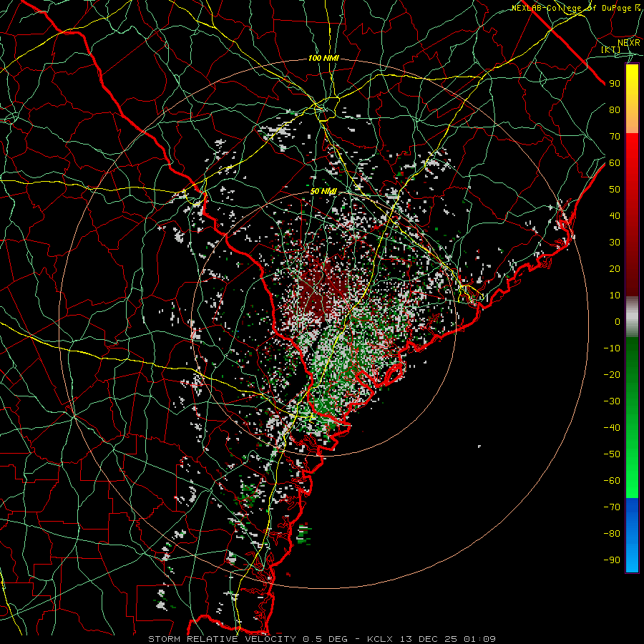Click the positive 60 scale value
The image size is (644, 644).
click(615, 162)
